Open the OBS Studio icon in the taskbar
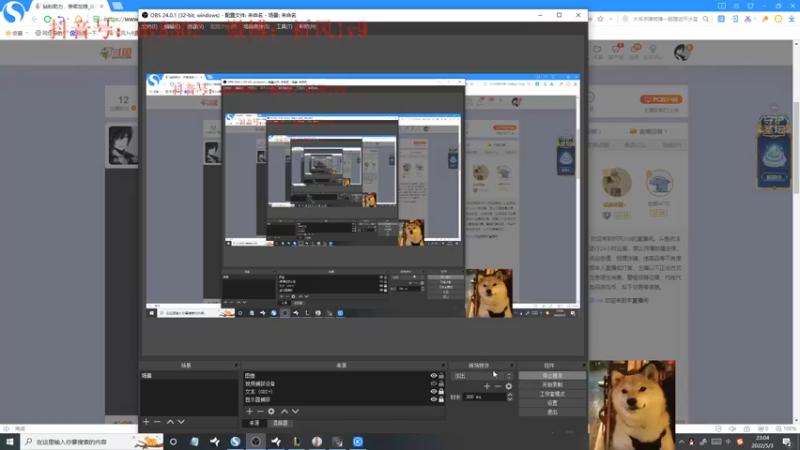The height and width of the screenshot is (450, 800). tap(256, 441)
